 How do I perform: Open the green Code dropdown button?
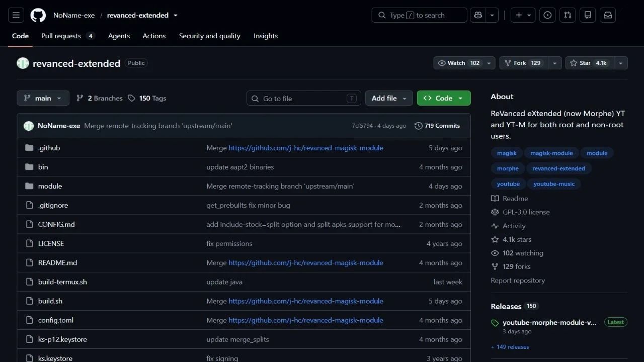444,98
